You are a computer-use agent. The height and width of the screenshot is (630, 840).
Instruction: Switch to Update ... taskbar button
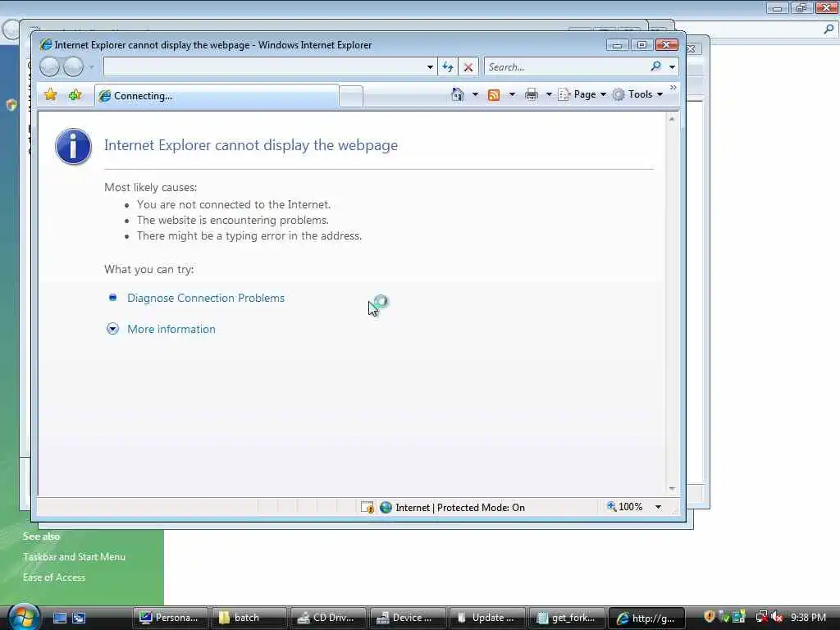tap(487, 618)
